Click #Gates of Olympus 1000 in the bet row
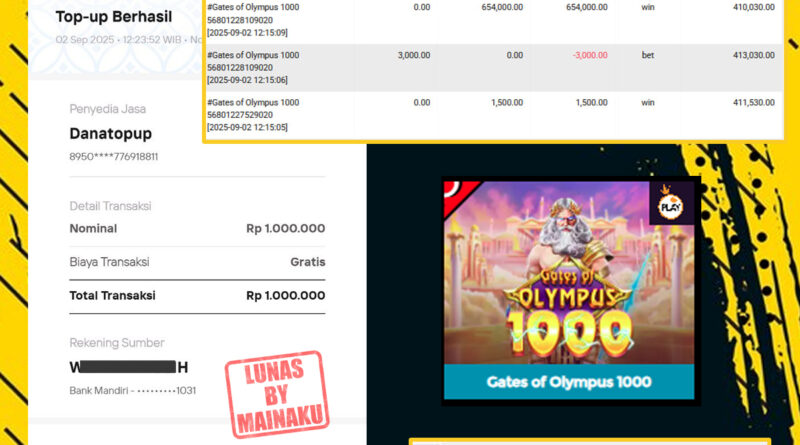 click(x=253, y=55)
